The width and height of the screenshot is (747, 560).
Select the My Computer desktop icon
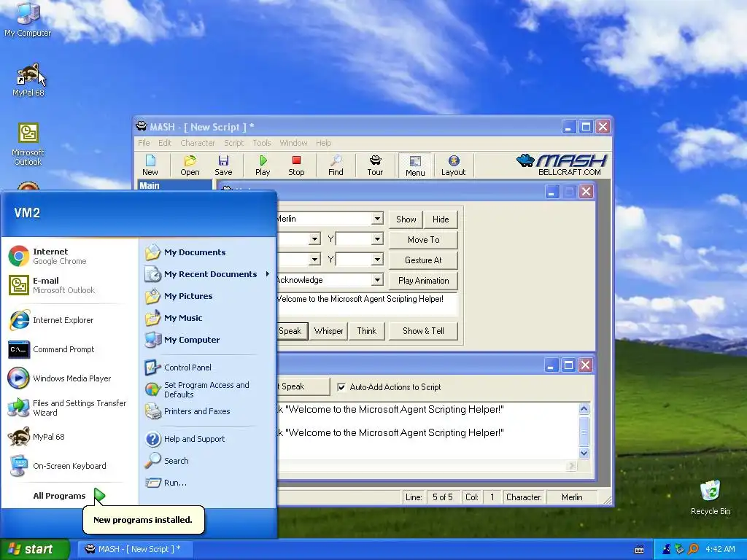(x=28, y=20)
